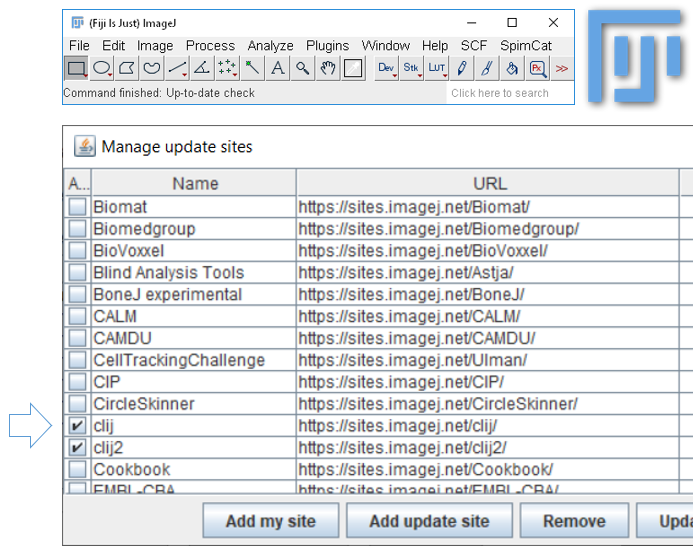Uncheck the clij update site
Viewport: 700px width, 550px height.
78,425
